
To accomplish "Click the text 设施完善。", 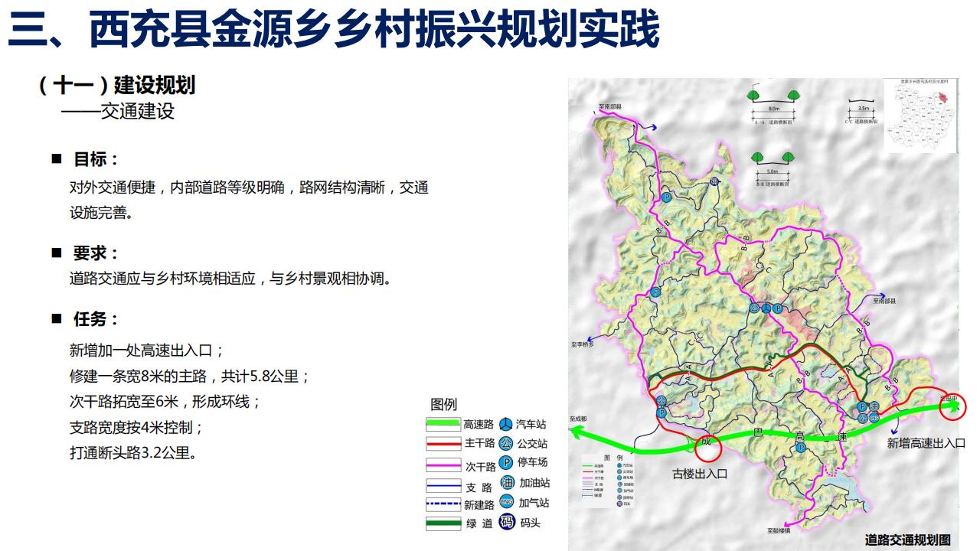I will tap(101, 213).
